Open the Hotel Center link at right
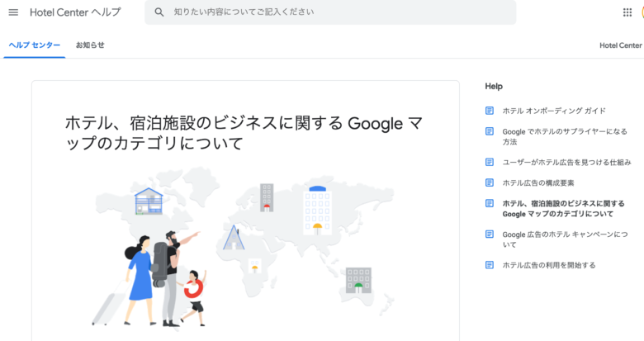The image size is (644, 341). (621, 45)
